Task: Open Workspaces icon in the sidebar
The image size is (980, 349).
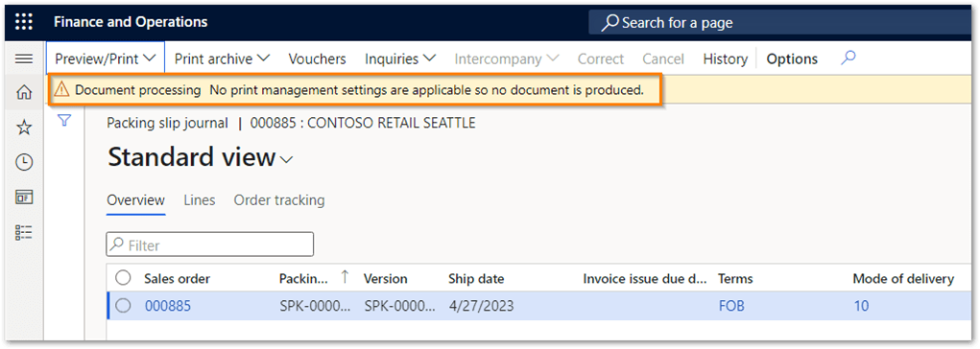Action: (24, 198)
